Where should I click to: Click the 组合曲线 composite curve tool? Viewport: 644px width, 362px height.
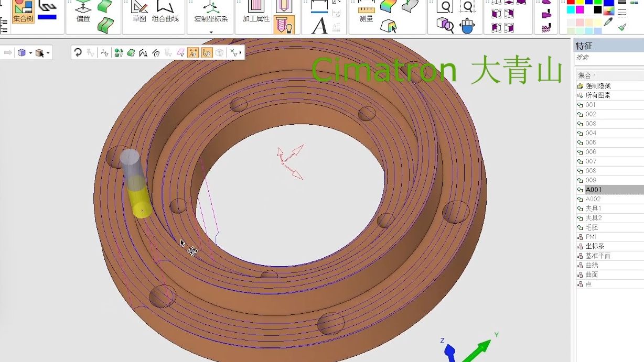[x=165, y=12]
